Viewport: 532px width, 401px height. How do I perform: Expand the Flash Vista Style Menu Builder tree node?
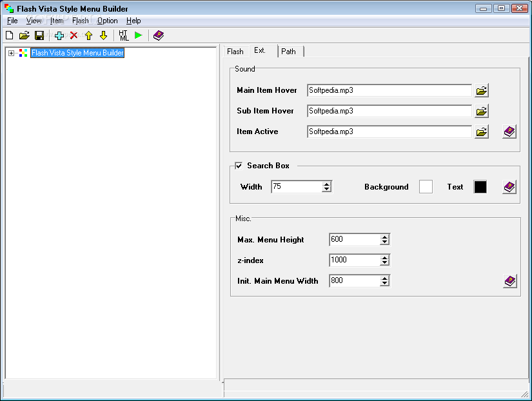point(11,53)
